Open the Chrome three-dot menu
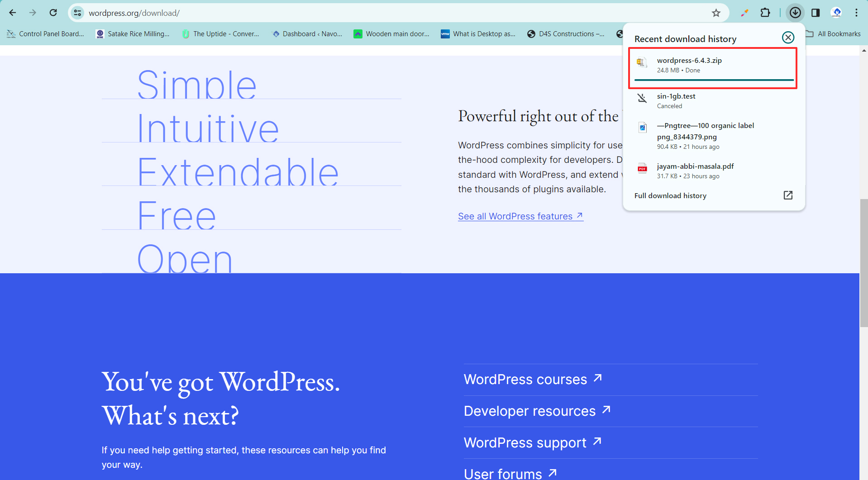Image resolution: width=868 pixels, height=480 pixels. coord(856,13)
